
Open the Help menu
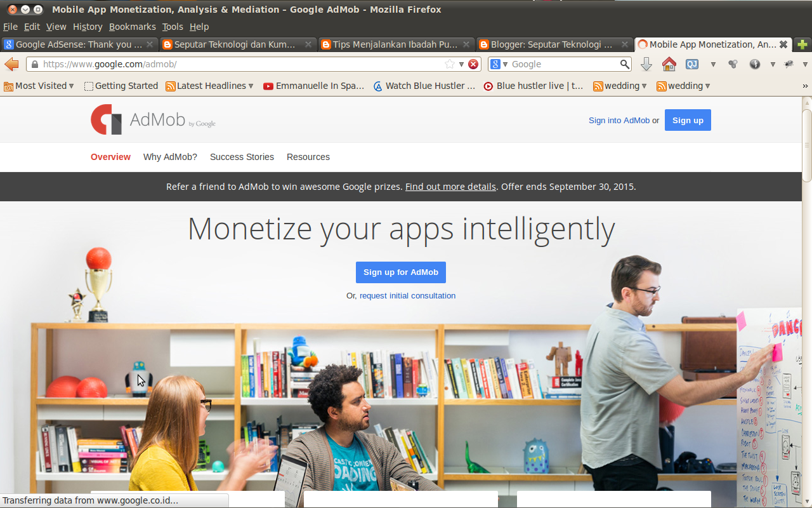(x=199, y=27)
